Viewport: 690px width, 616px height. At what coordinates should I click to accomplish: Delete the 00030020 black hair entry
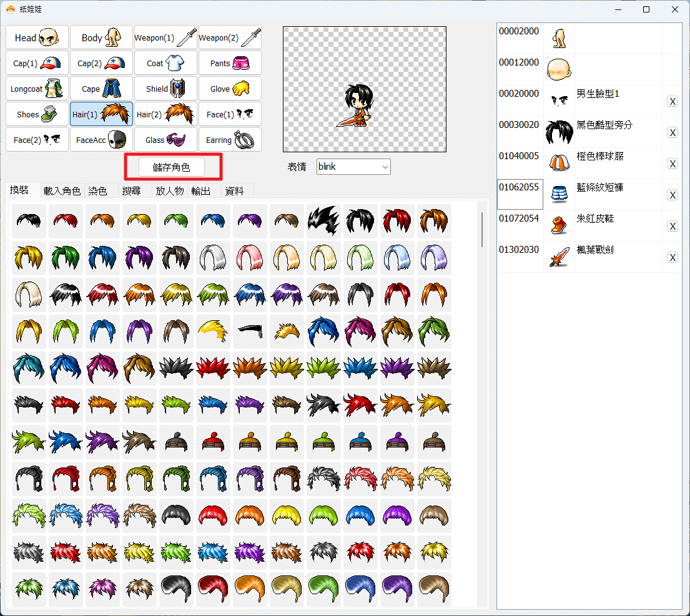point(673,132)
